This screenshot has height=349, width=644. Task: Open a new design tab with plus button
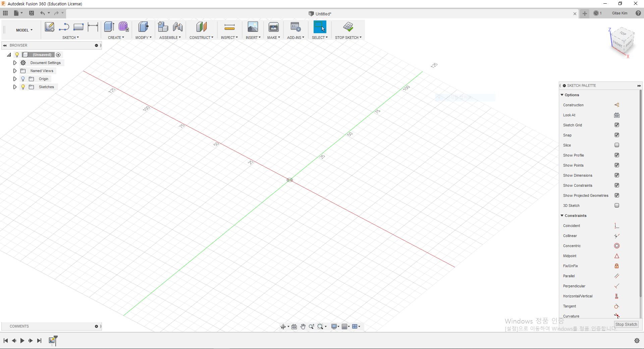point(585,13)
